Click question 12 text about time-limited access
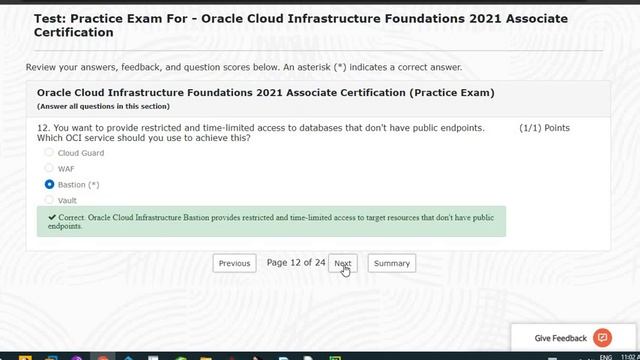640x360 pixels. [261, 133]
